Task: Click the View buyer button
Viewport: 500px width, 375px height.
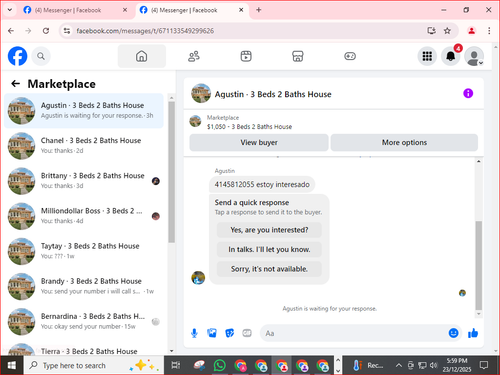Action: click(x=259, y=143)
